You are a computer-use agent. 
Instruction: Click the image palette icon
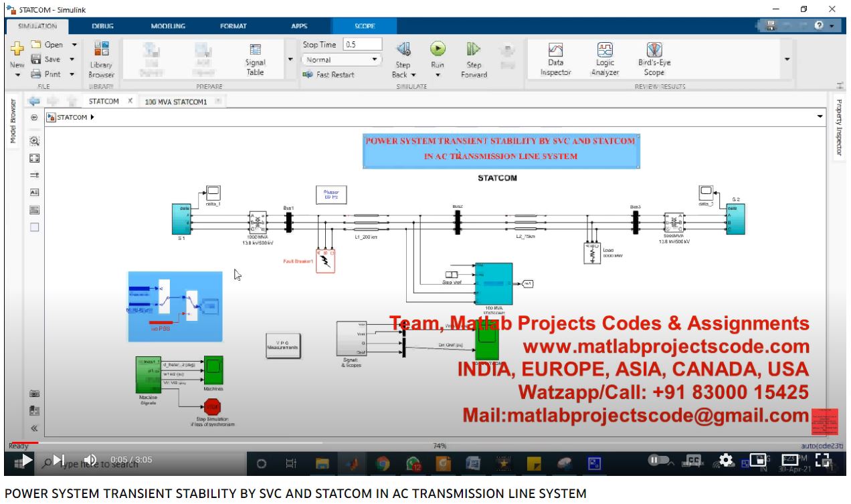click(35, 209)
